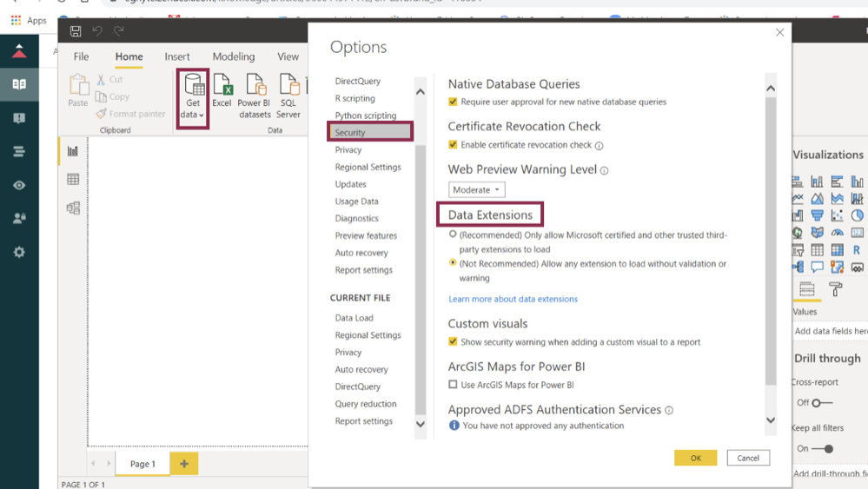This screenshot has height=489, width=868.
Task: Click Format painter in ribbon
Action: coord(130,114)
